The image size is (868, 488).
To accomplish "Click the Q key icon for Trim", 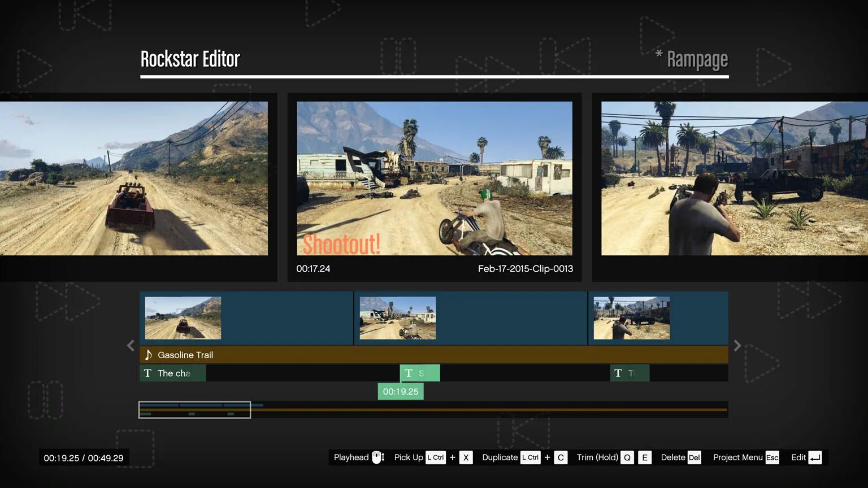I will click(x=627, y=457).
